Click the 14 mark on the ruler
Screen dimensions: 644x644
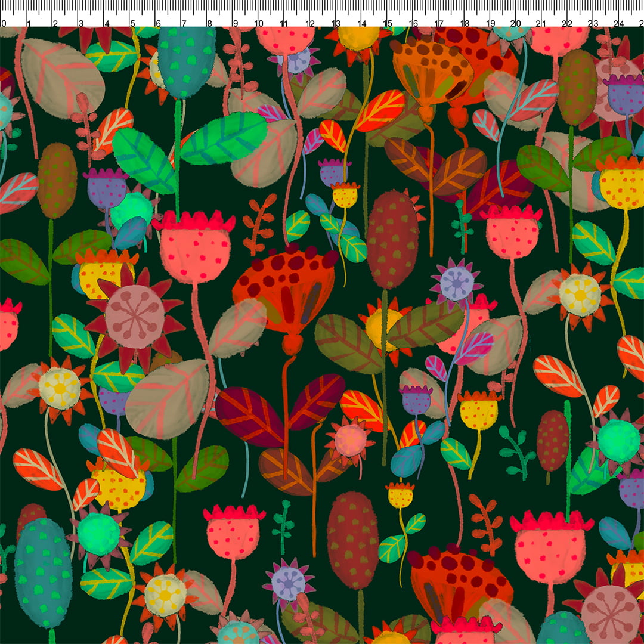click(361, 23)
